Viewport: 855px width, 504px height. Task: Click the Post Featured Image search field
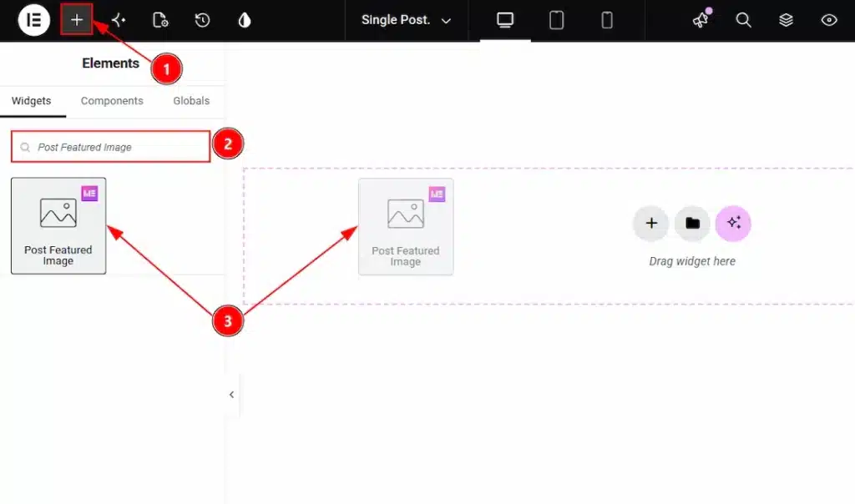111,147
